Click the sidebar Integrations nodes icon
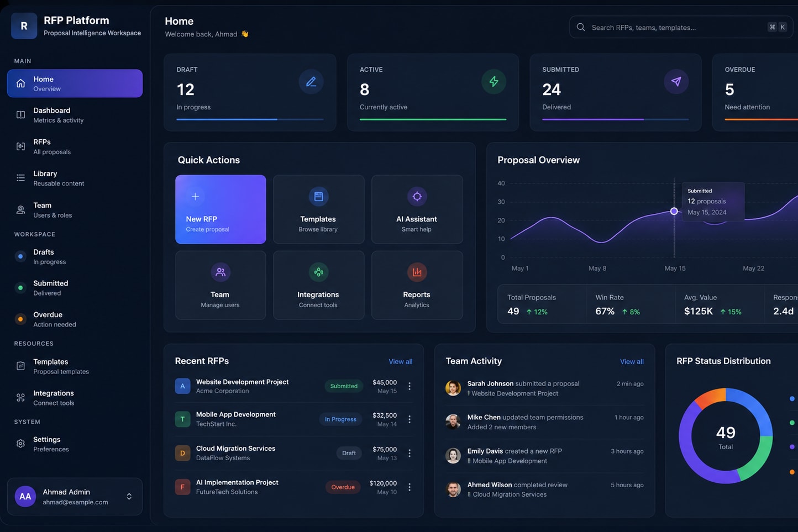The width and height of the screenshot is (798, 532). [x=20, y=398]
